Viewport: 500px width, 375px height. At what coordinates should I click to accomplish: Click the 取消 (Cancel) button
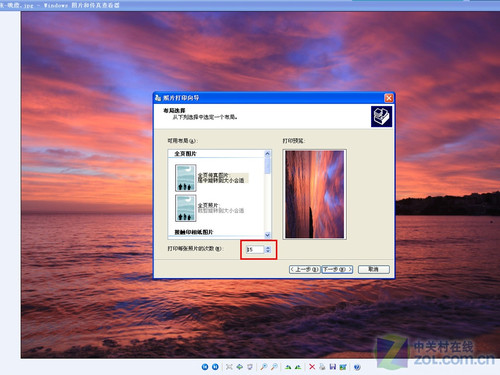[x=374, y=269]
